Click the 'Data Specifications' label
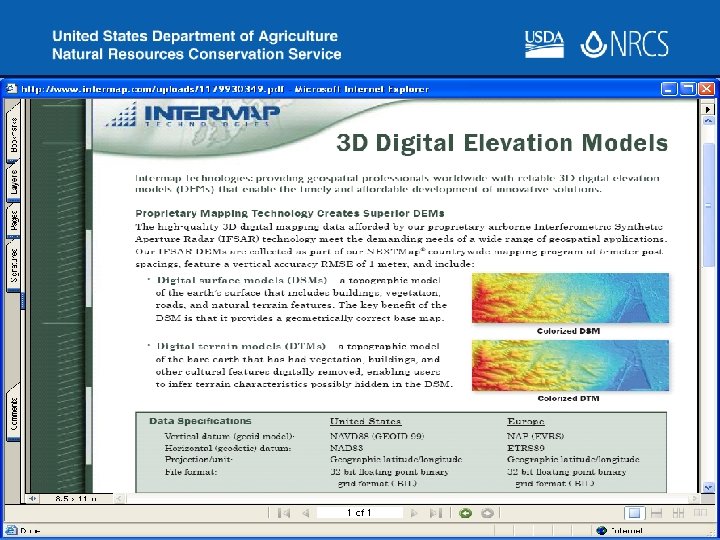 (x=200, y=421)
